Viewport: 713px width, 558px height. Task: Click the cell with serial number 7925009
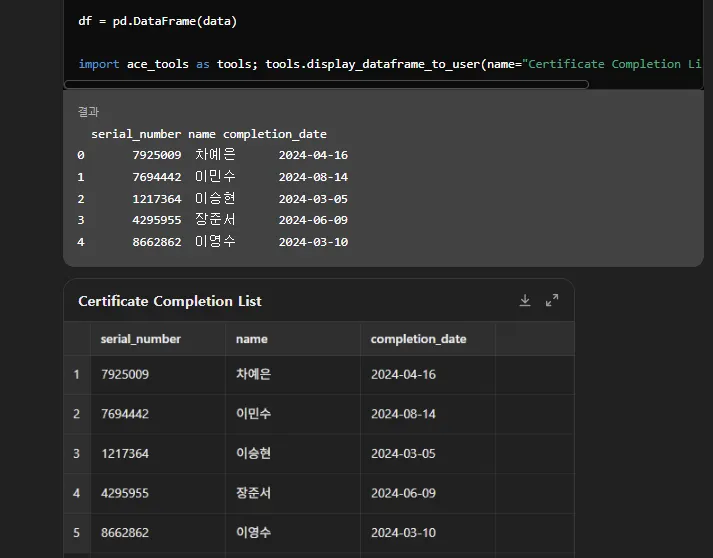pyautogui.click(x=125, y=375)
